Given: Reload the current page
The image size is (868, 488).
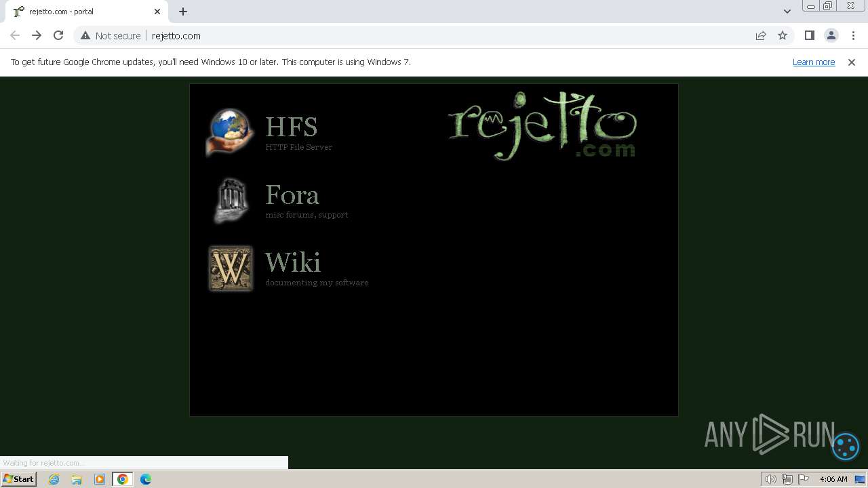Looking at the screenshot, I should pyautogui.click(x=58, y=35).
